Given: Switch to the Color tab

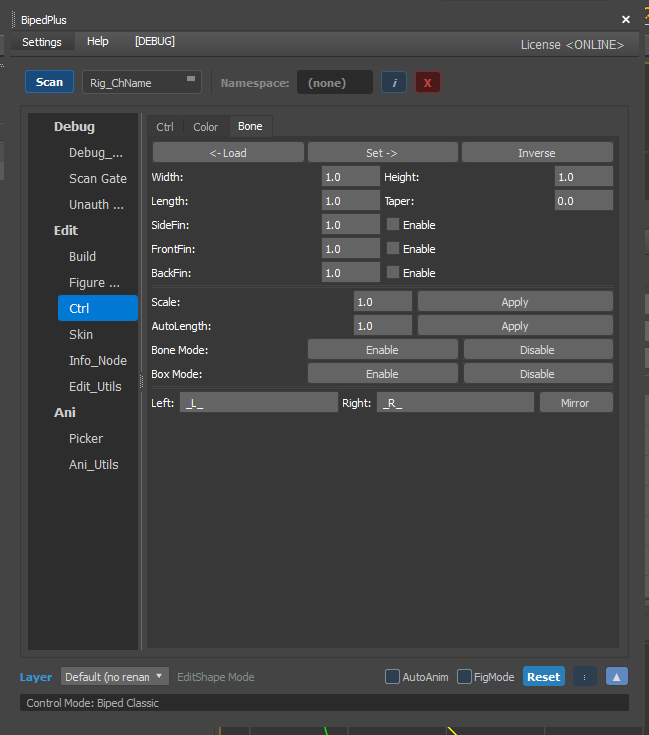Looking at the screenshot, I should tap(206, 127).
